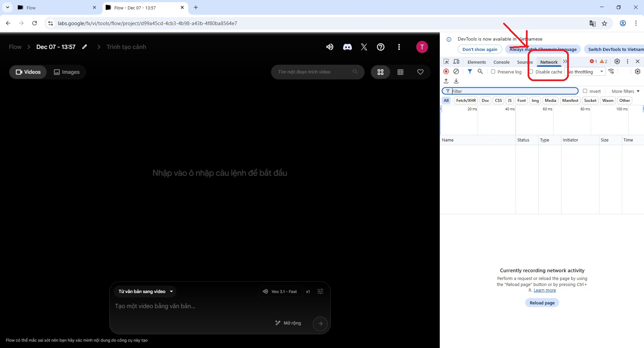Clear the network log

pos(456,71)
